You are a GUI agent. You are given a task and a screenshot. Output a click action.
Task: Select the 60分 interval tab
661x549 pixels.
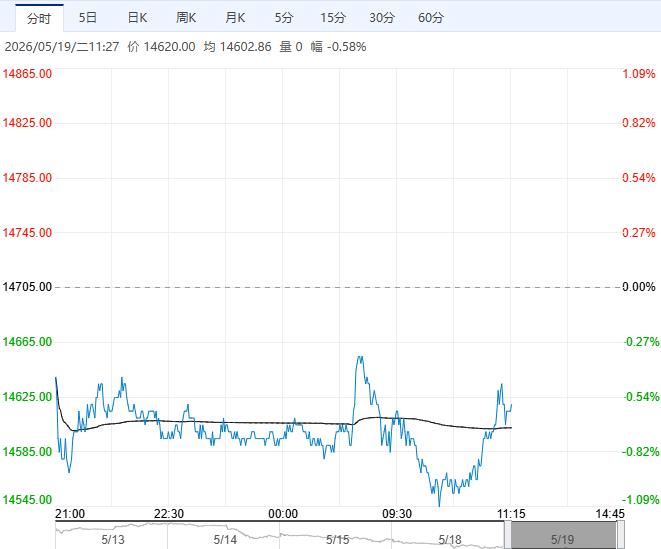tap(431, 18)
